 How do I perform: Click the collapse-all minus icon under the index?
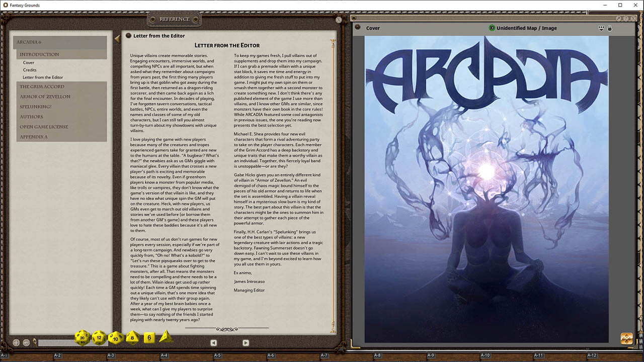point(26,342)
